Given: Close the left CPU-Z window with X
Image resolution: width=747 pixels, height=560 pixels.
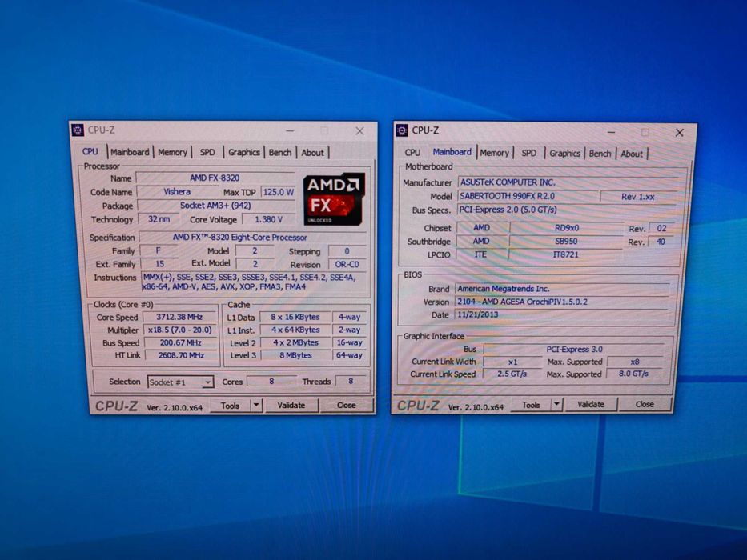Looking at the screenshot, I should [x=359, y=130].
